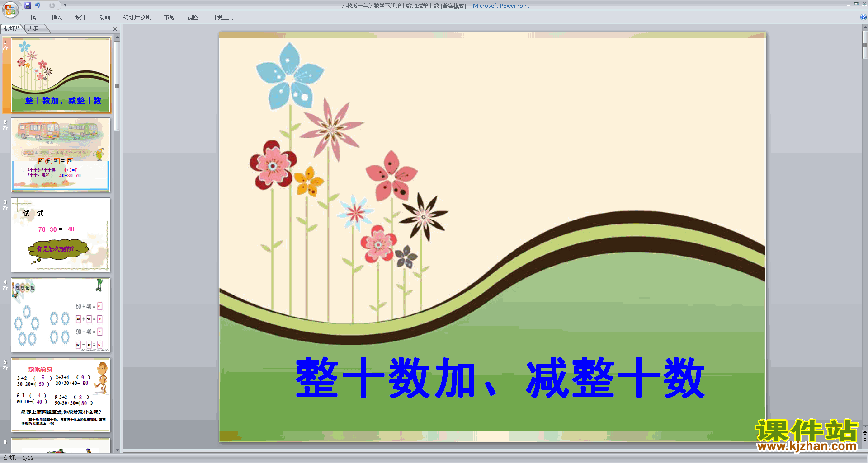Click the status bar text 幻灯片 1/12

point(19,458)
